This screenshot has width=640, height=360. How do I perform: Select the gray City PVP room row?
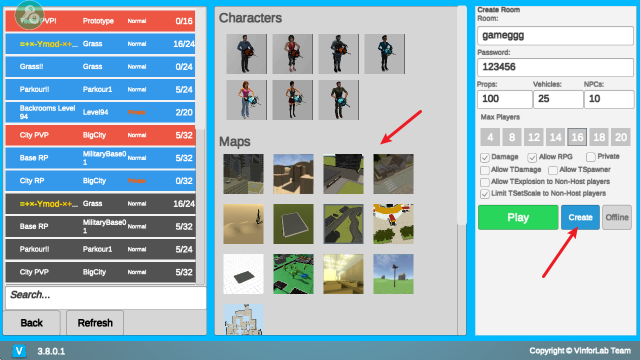click(100, 272)
